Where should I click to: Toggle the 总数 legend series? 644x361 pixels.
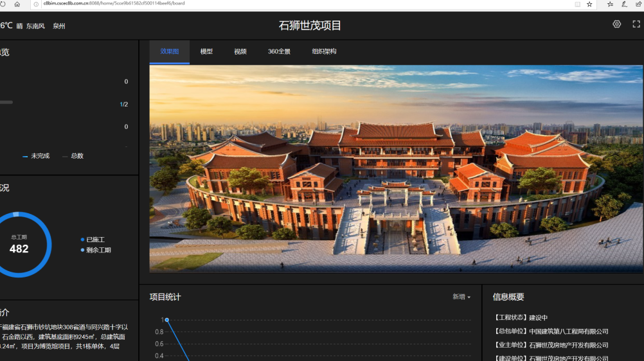tap(73, 155)
